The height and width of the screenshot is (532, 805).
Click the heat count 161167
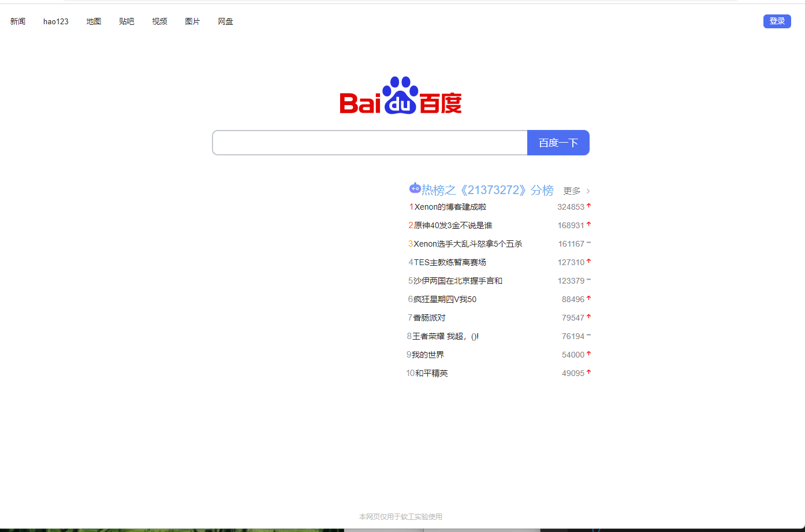pos(571,244)
